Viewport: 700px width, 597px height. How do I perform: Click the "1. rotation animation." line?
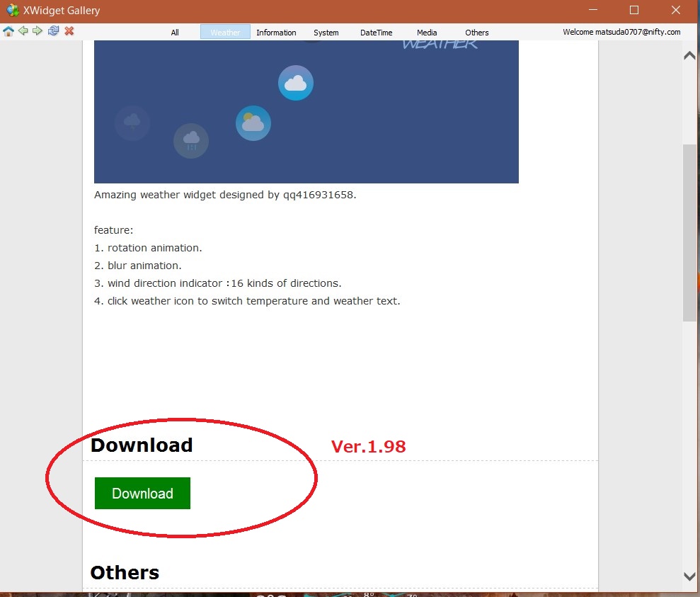pos(148,248)
